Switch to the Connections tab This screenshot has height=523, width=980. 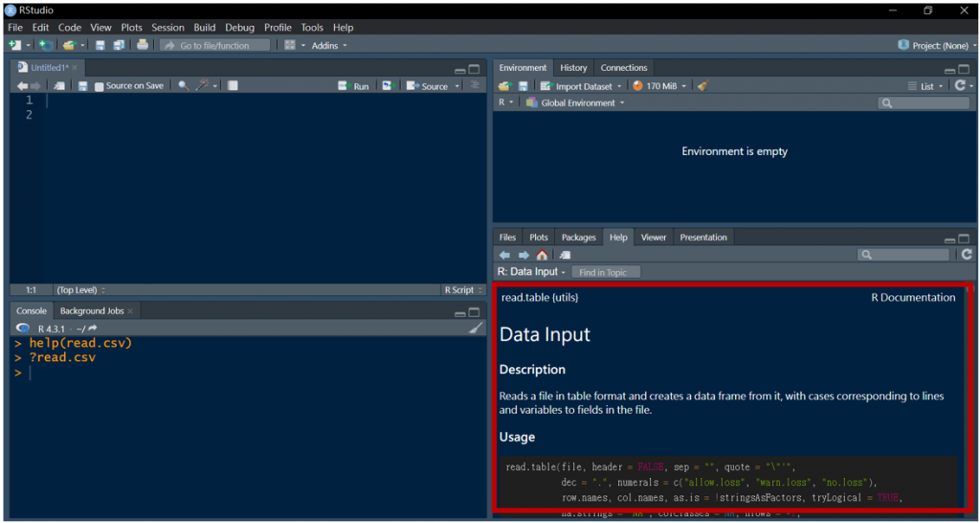pos(624,68)
